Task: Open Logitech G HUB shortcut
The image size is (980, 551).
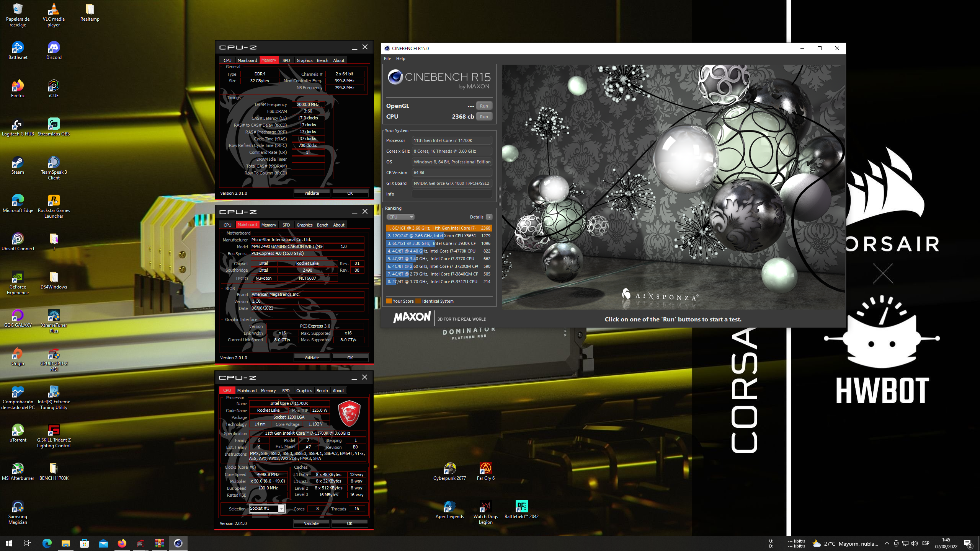Action: 18,127
